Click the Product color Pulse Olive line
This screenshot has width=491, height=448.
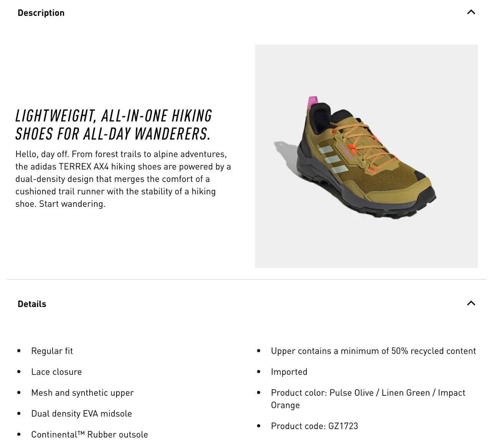367,393
